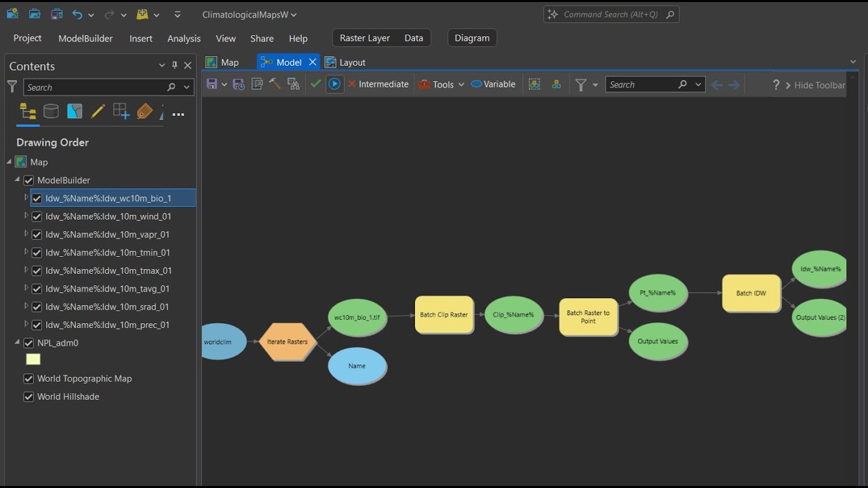
Task: Collapse the ModelBuilder group layer
Action: pyautogui.click(x=18, y=180)
